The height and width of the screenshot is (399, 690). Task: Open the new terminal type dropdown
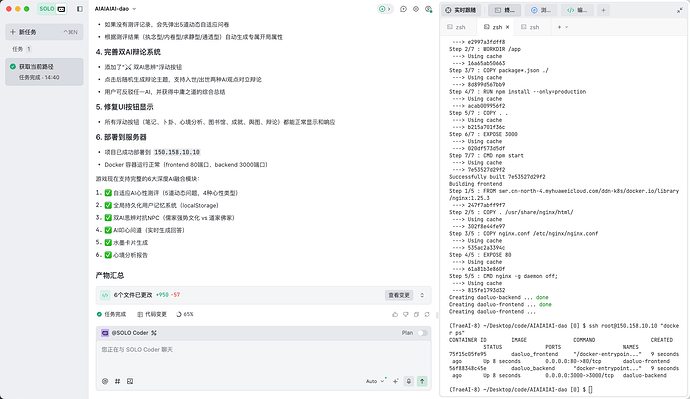[566, 27]
